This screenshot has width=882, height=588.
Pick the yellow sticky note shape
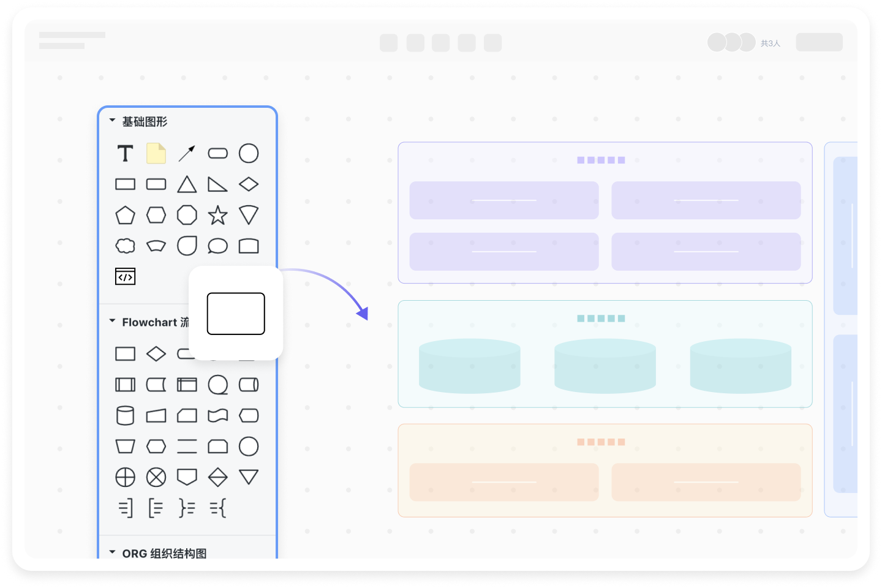coord(156,153)
